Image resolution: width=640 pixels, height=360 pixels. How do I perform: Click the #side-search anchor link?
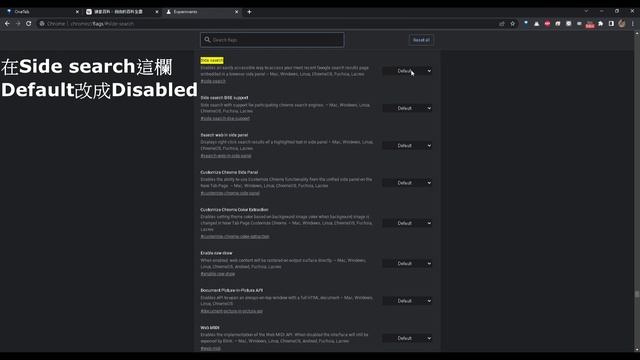pyautogui.click(x=213, y=81)
